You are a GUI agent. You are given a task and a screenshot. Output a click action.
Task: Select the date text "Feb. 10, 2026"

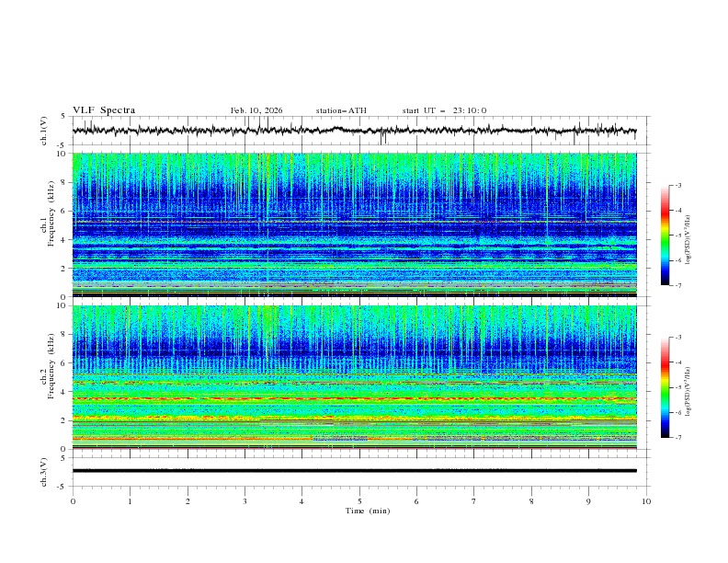point(256,110)
